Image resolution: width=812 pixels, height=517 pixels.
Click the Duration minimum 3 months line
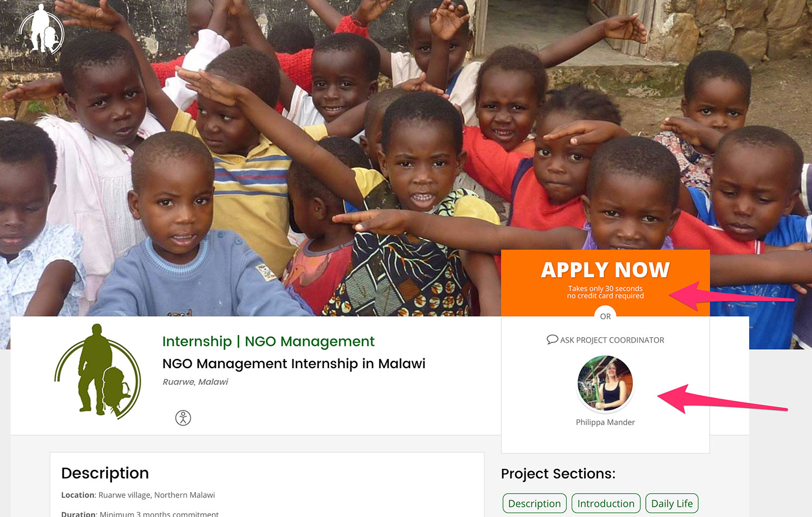click(140, 513)
